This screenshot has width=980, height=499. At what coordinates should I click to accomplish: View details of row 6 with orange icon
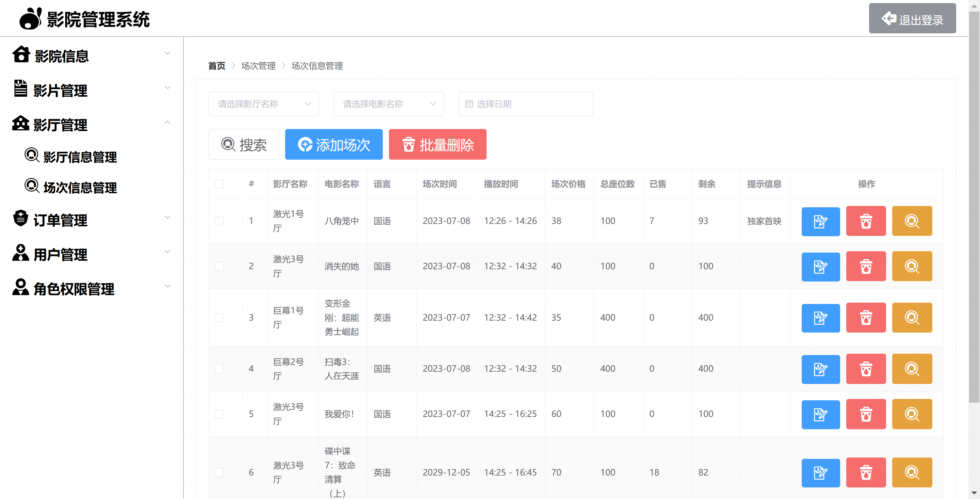(912, 472)
